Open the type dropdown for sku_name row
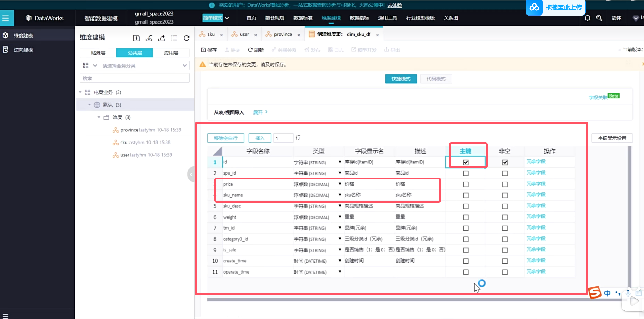 [340, 195]
